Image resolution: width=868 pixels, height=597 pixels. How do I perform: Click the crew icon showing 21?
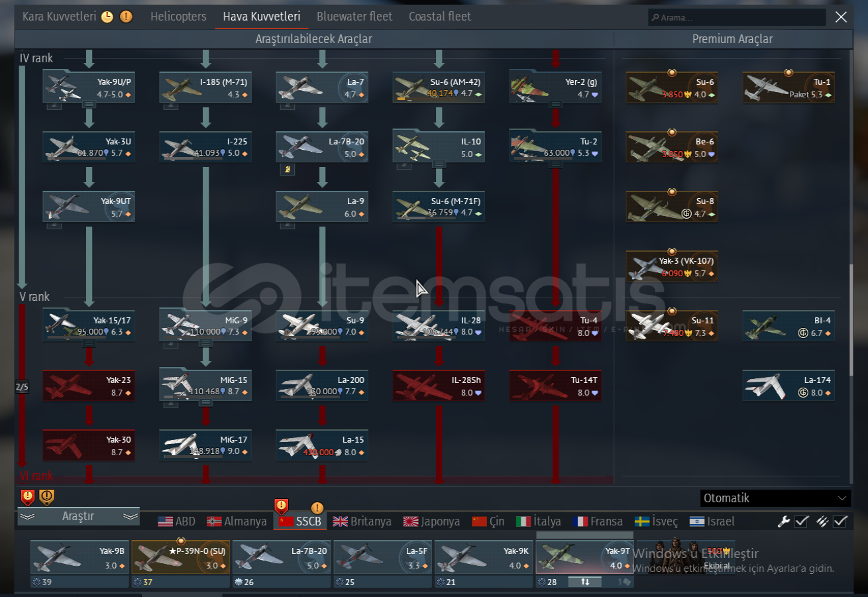point(441,582)
